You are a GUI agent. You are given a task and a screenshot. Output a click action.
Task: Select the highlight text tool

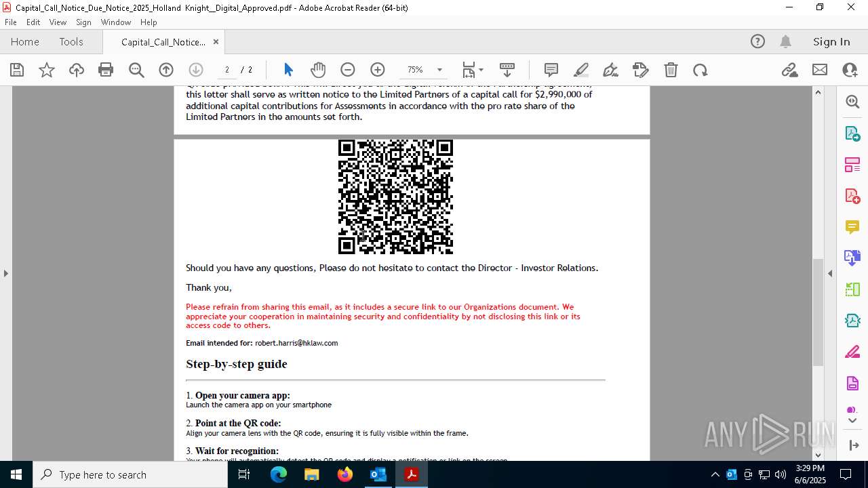pyautogui.click(x=581, y=70)
